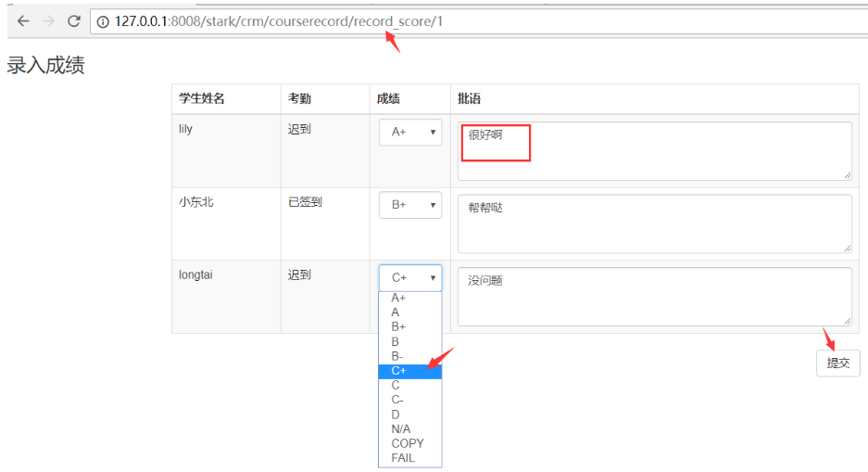
Task: Open the site info icon in address bar
Action: (103, 22)
